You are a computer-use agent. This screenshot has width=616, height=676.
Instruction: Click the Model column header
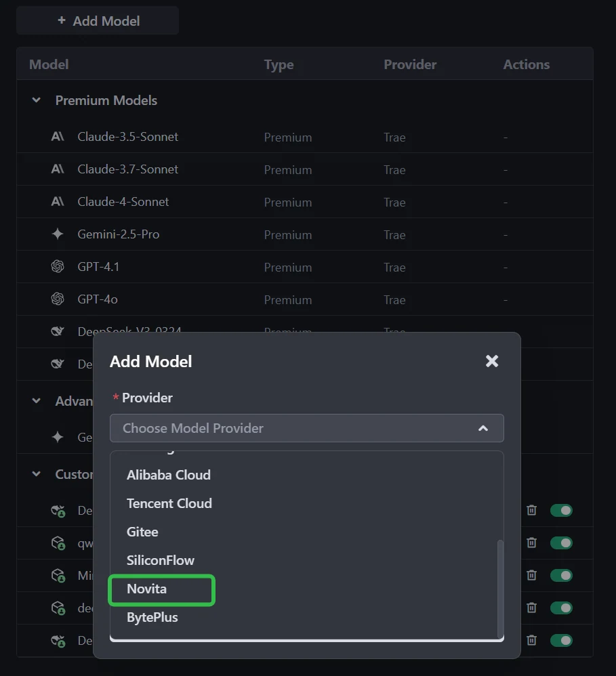click(x=49, y=64)
